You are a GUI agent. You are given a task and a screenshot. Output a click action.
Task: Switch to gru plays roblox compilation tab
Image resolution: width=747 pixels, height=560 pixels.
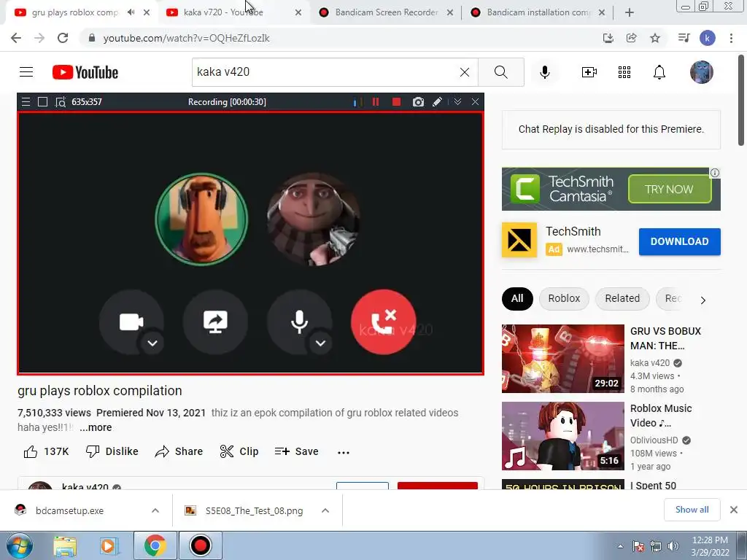[x=75, y=12]
